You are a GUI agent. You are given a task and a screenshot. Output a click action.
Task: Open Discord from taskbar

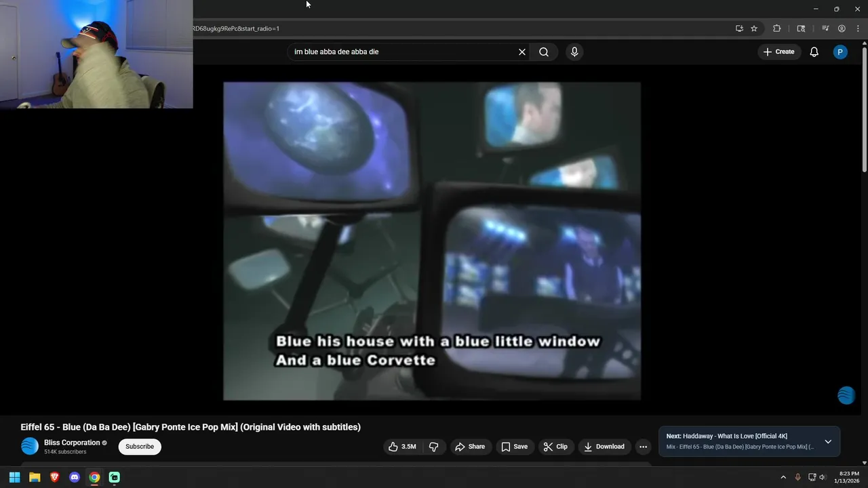click(75, 477)
